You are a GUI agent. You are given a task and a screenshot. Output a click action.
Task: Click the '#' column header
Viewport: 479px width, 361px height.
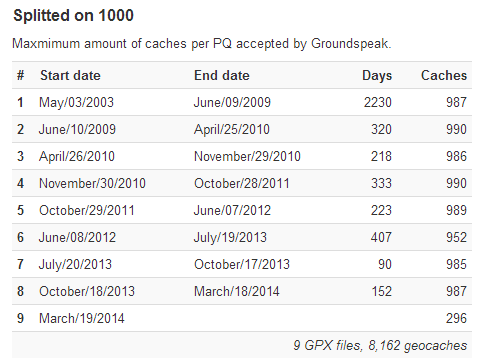pos(21,75)
